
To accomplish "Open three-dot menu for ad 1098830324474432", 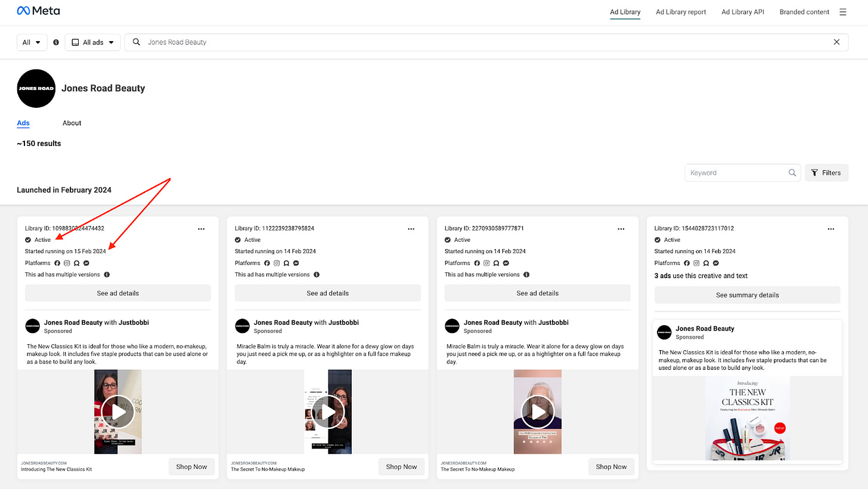I will [x=201, y=229].
